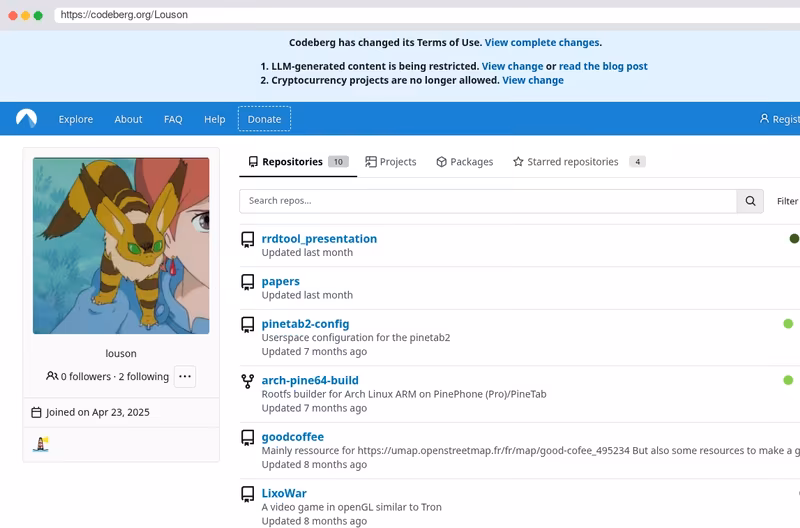Click the louson profile avatar image
Screen dimensions: 800x528
point(121,246)
